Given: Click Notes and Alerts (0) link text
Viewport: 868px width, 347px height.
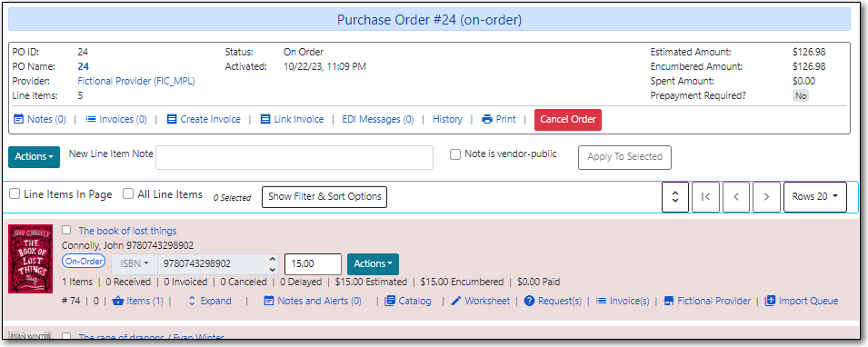Looking at the screenshot, I should 319,301.
